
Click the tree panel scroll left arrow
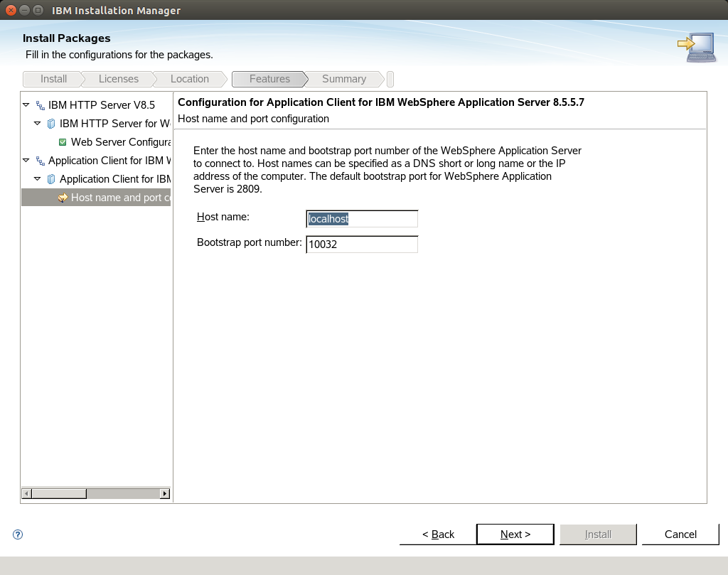tap(26, 494)
